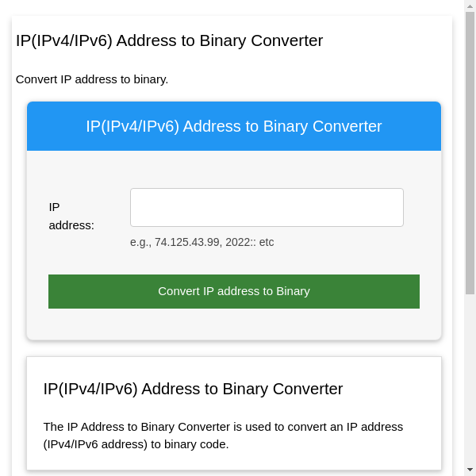Viewport: 476px width, 476px height.
Task: Click the "2022::" example in the hint text
Action: point(239,242)
